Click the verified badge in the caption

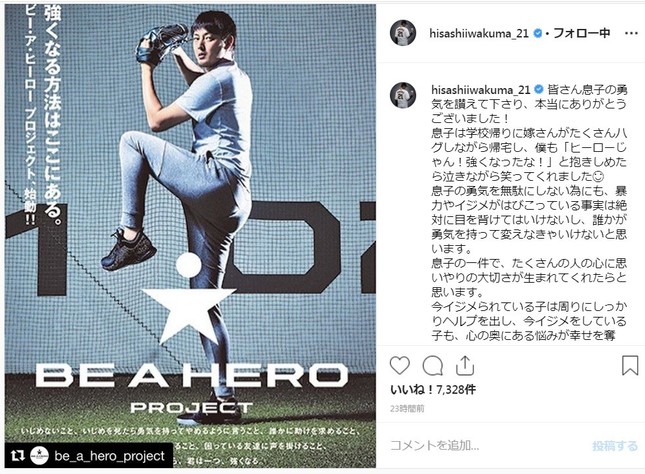click(x=538, y=89)
